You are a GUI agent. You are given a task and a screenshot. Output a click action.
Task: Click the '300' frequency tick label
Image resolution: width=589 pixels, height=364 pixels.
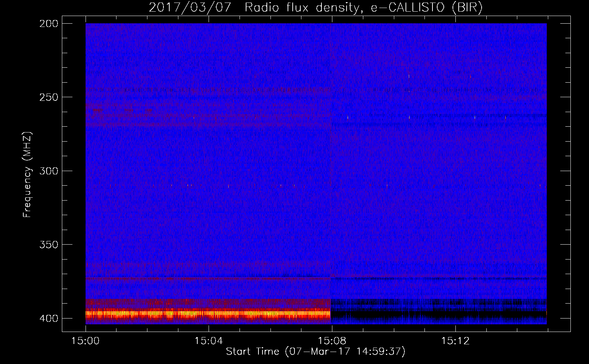click(x=49, y=171)
